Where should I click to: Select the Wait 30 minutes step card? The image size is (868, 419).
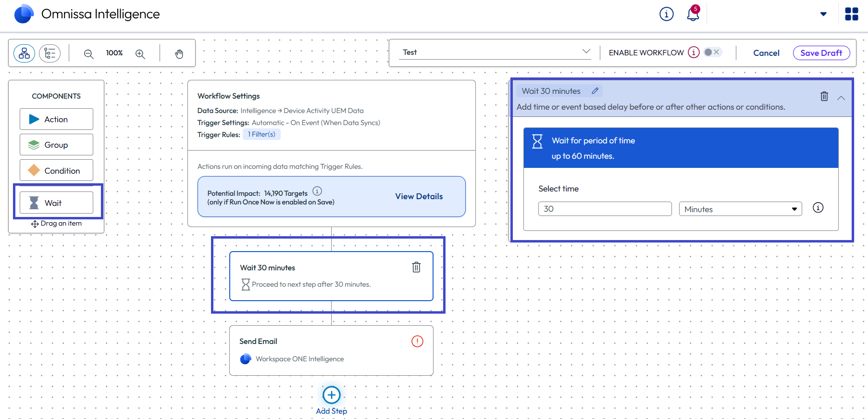pos(331,276)
